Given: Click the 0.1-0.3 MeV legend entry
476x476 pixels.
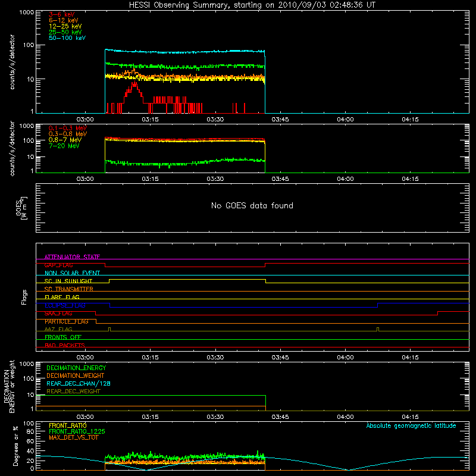Looking at the screenshot, I should point(68,128).
